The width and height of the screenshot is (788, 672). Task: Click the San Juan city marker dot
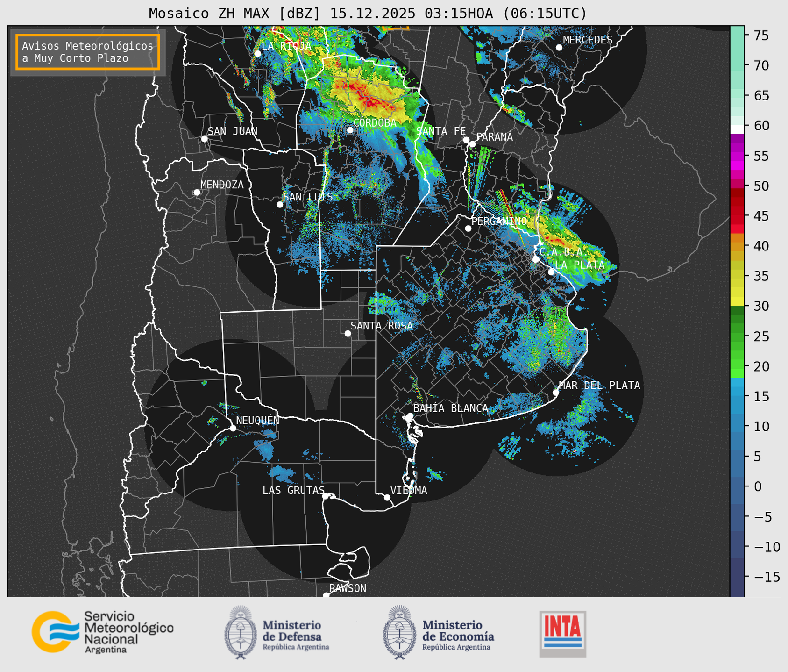[204, 139]
